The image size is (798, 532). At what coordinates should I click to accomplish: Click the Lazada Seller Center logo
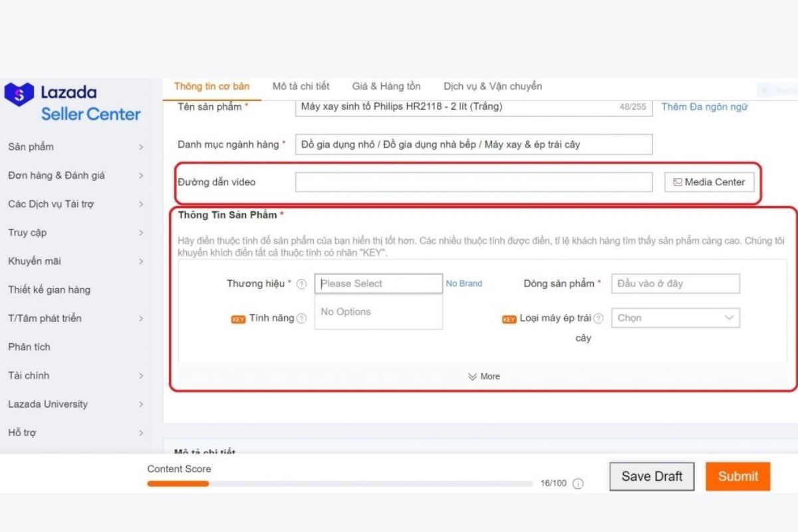72,103
